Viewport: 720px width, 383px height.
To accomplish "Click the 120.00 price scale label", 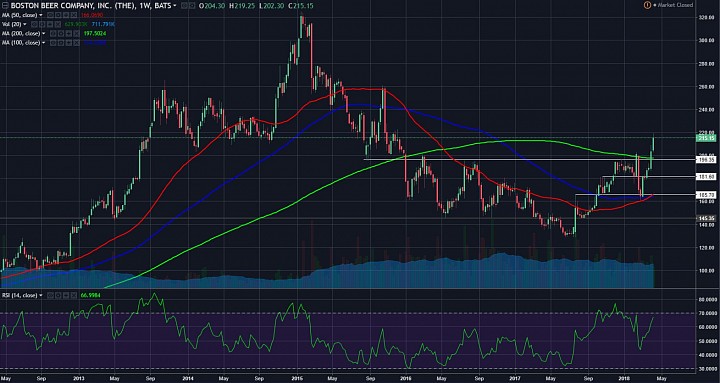I will (705, 247).
